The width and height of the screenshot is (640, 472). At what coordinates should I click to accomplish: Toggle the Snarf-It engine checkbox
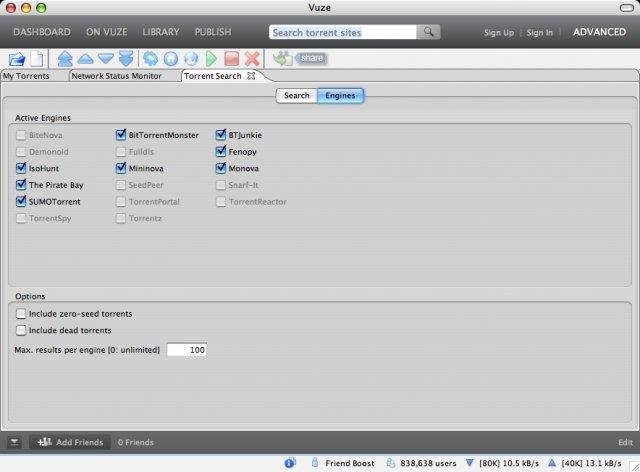221,185
